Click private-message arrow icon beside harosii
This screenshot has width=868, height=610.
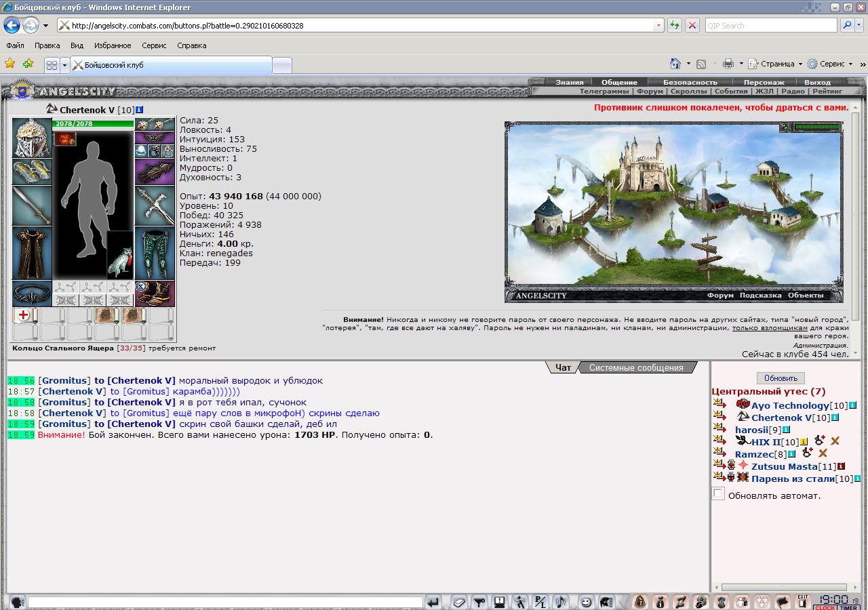tap(719, 428)
